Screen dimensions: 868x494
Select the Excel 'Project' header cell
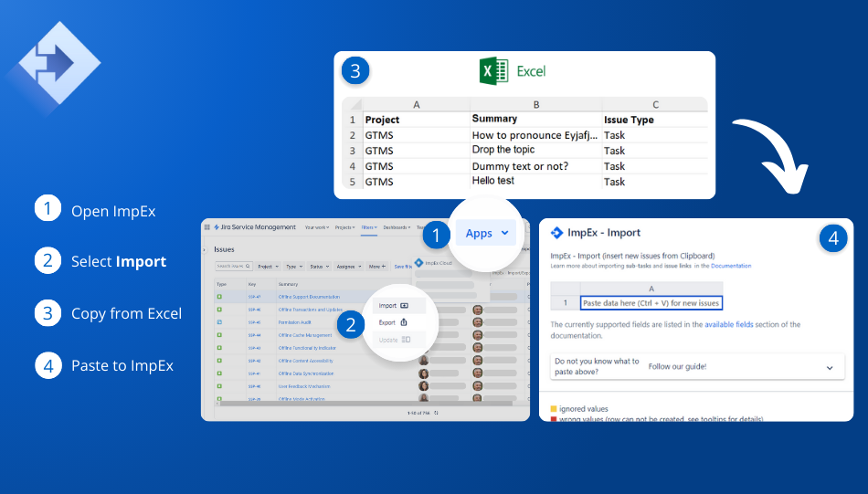(x=416, y=120)
